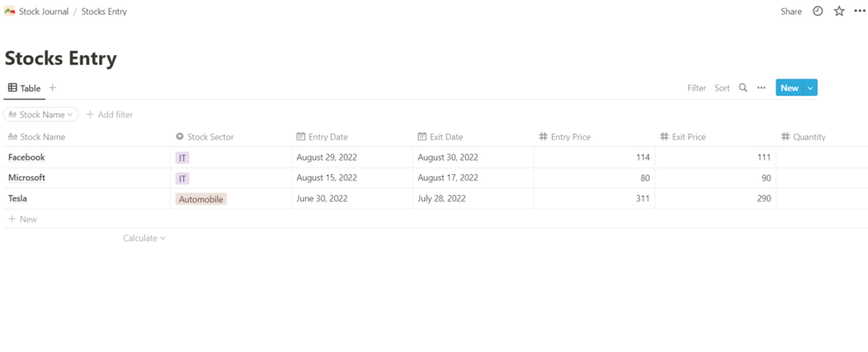This screenshot has width=868, height=352.
Task: Open the Filter option in the toolbar
Action: tap(696, 88)
